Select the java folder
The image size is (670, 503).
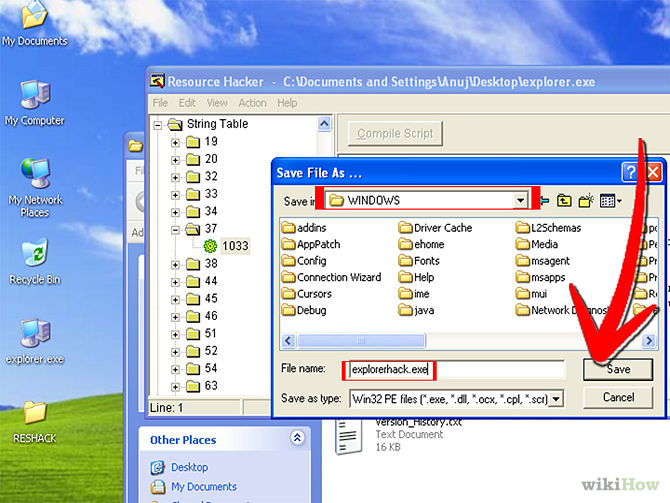tap(416, 310)
